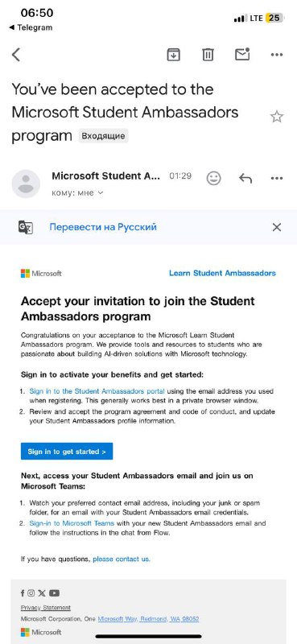This screenshot has height=644, width=297.
Task: Follow the 'please contact us' link
Action: tap(122, 559)
